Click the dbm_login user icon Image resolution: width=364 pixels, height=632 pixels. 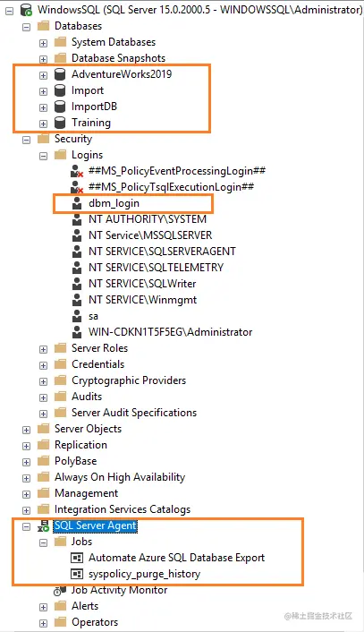point(77,203)
